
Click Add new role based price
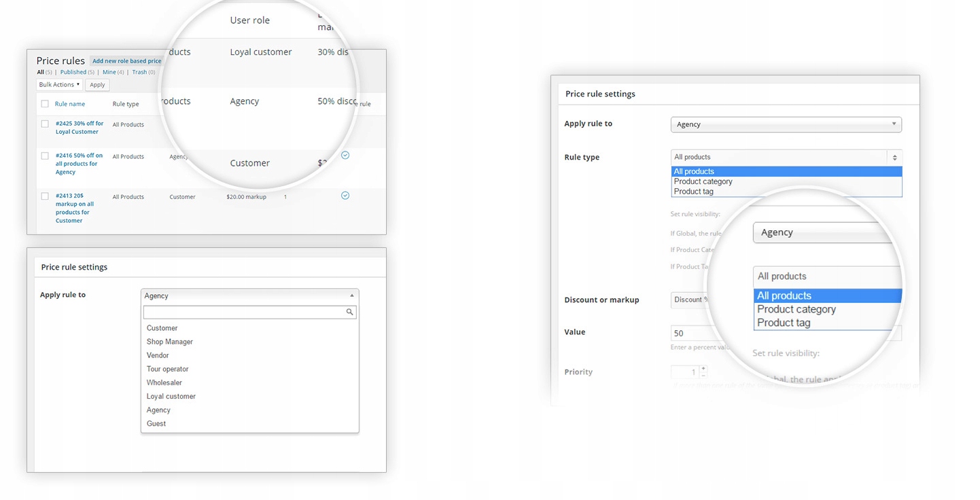[x=126, y=61]
